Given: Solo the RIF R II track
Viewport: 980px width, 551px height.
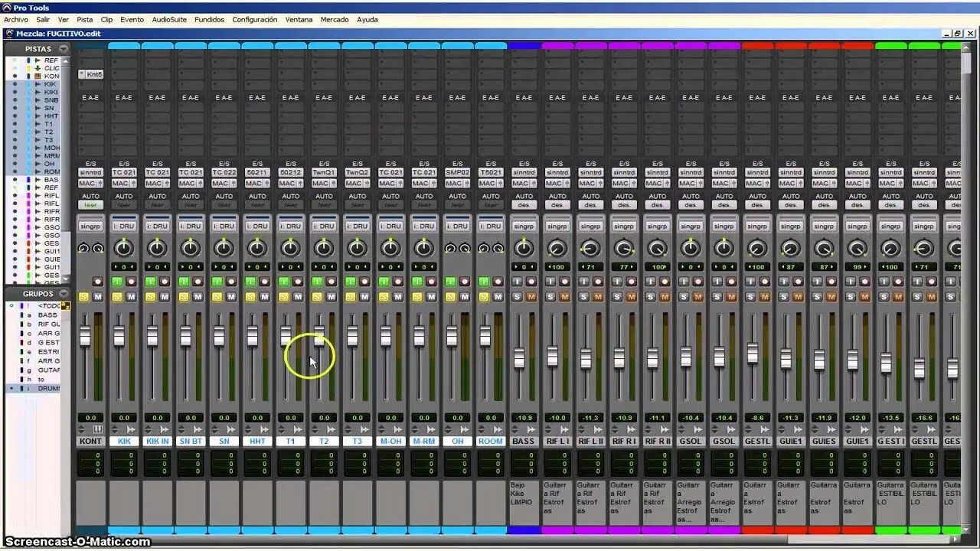Looking at the screenshot, I should point(651,297).
